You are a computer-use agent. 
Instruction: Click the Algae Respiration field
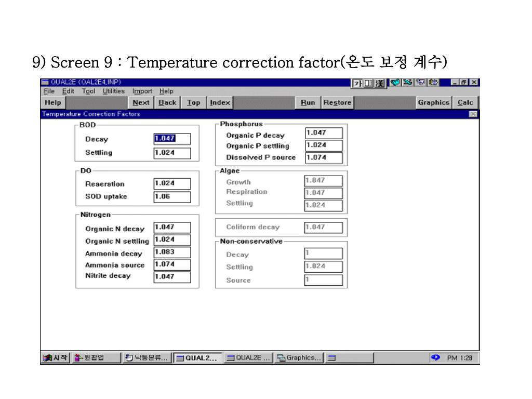click(323, 193)
